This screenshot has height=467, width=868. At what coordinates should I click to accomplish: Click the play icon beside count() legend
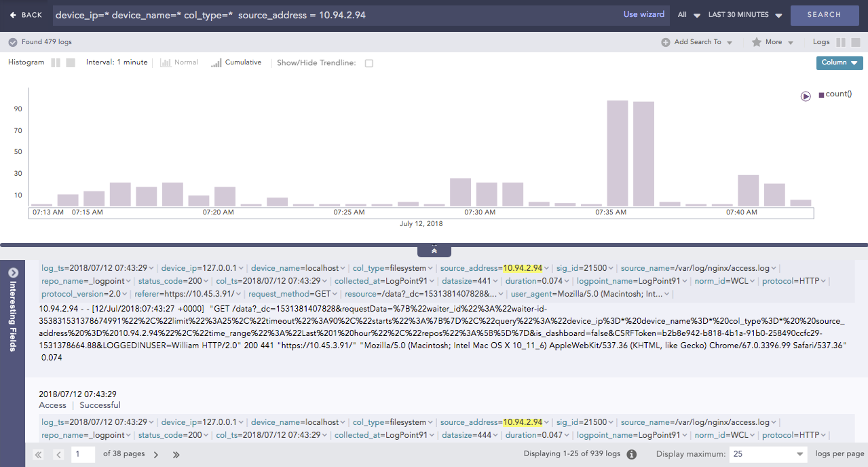tap(806, 96)
